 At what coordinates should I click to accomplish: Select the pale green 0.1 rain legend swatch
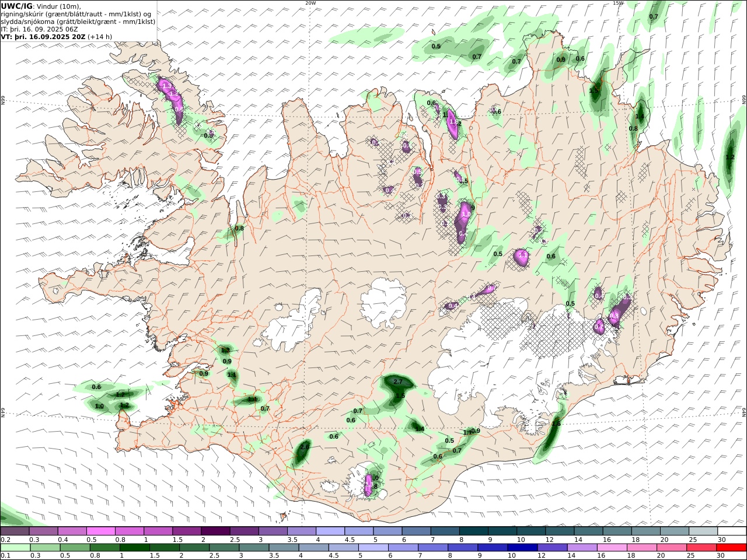15,548
